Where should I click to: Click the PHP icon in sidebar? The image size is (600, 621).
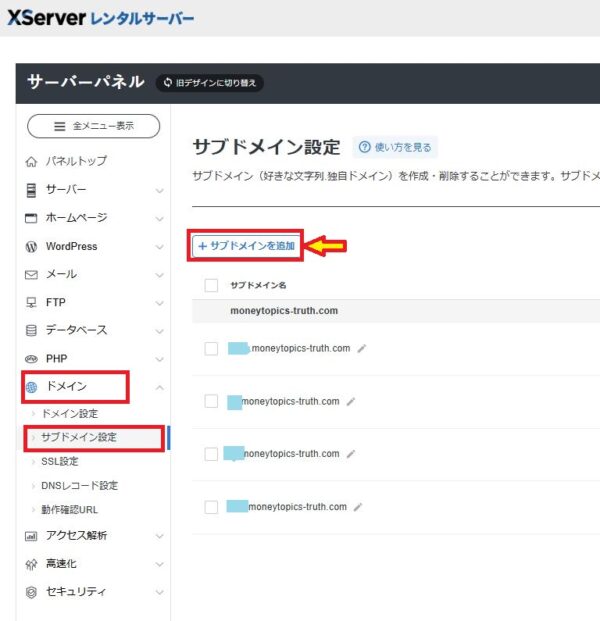click(x=31, y=358)
